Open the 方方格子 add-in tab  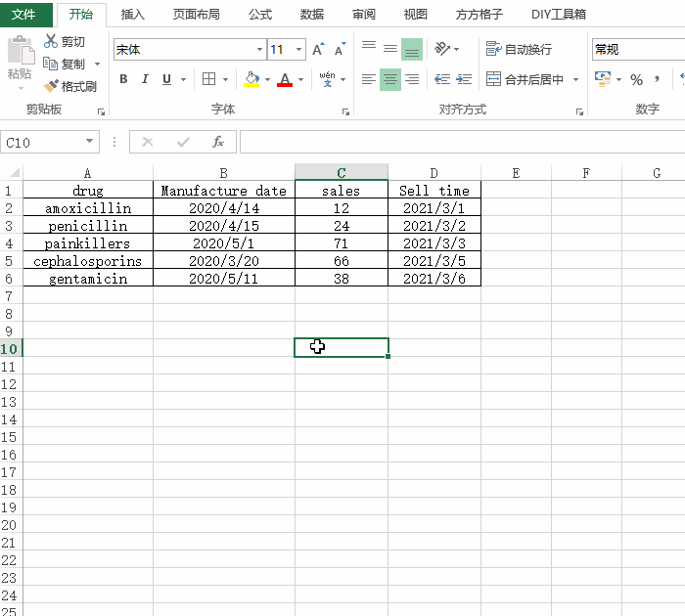pyautogui.click(x=479, y=15)
